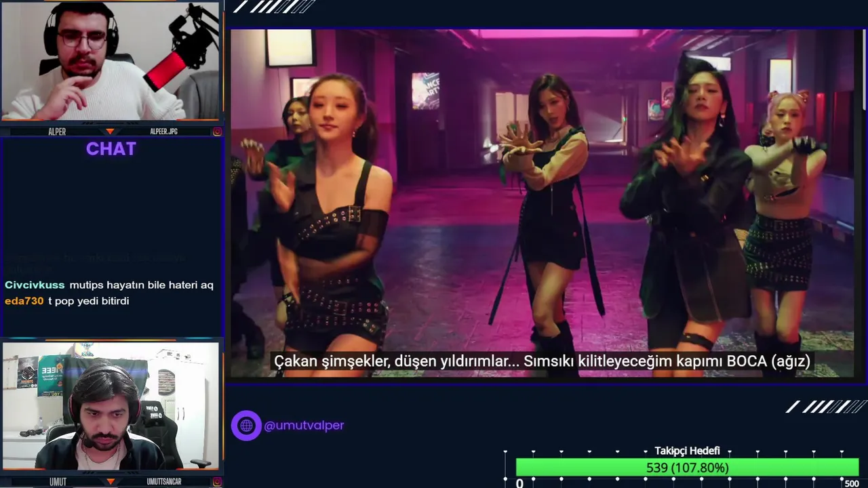Viewport: 868px width, 488px height.
Task: Click the '539 (107.80%)' goal value
Action: click(687, 468)
